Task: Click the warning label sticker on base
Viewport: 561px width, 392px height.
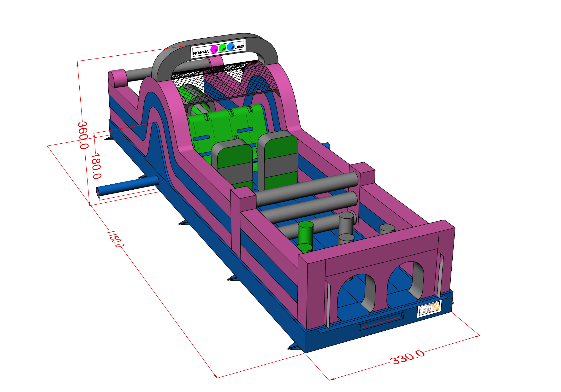Action: click(x=429, y=309)
